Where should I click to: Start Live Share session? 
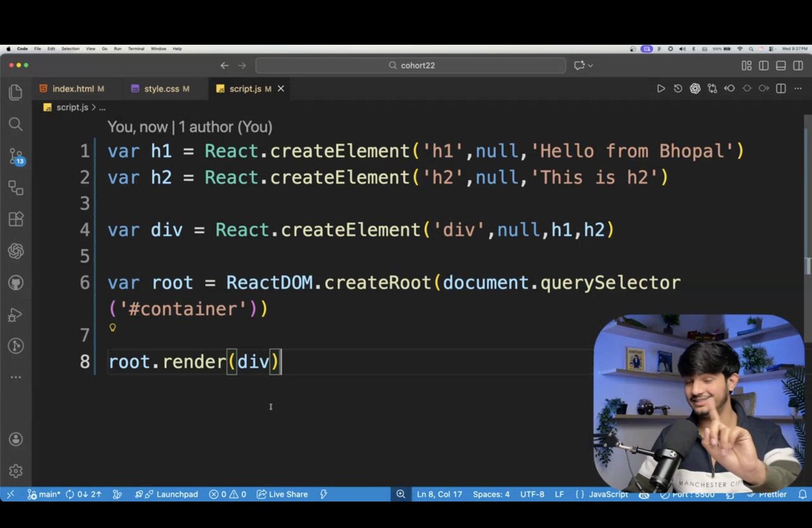click(282, 494)
